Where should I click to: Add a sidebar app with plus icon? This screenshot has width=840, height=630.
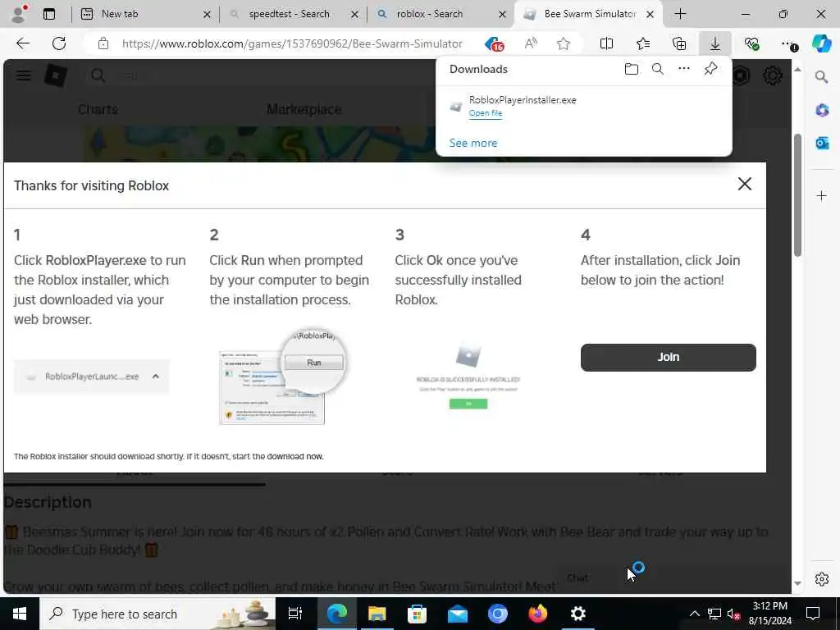pos(822,196)
